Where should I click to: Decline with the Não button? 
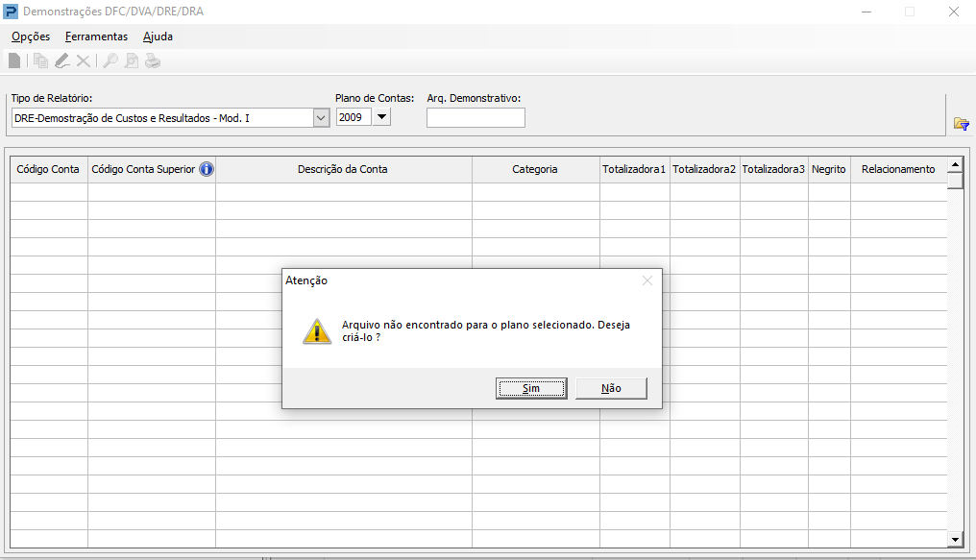(x=611, y=388)
